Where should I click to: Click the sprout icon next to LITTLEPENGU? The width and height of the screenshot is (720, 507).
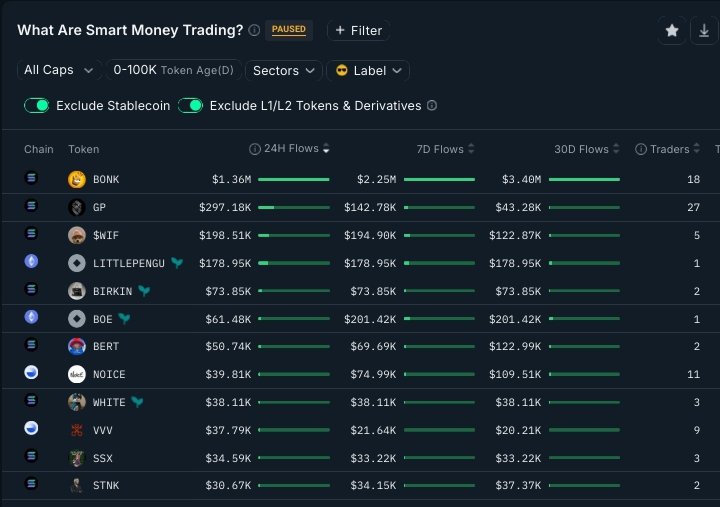tap(177, 263)
